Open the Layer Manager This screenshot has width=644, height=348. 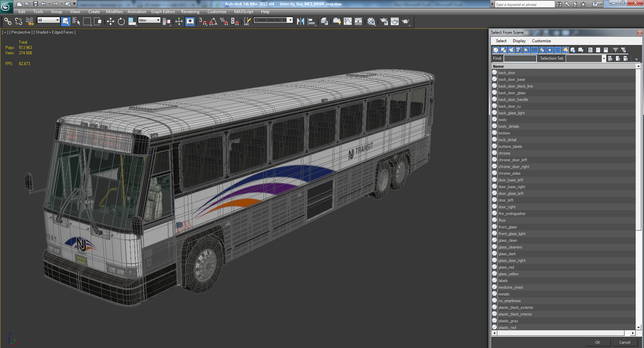(x=324, y=21)
